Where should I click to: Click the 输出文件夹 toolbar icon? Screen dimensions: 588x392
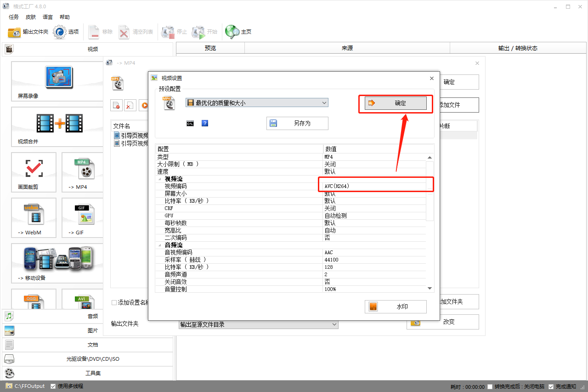pos(15,32)
